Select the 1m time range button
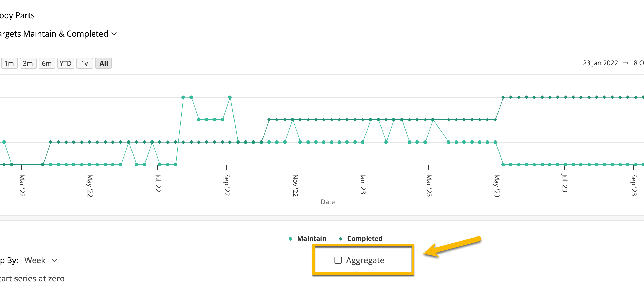644x284 pixels. click(x=9, y=63)
